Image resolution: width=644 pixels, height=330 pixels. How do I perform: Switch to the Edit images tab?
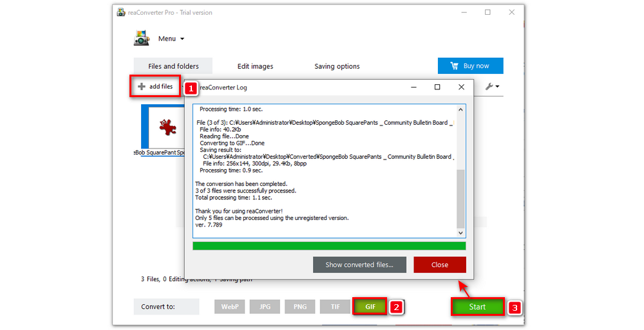click(255, 66)
